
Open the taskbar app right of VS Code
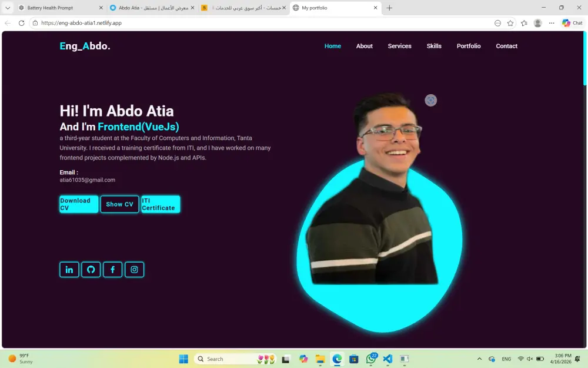[405, 359]
